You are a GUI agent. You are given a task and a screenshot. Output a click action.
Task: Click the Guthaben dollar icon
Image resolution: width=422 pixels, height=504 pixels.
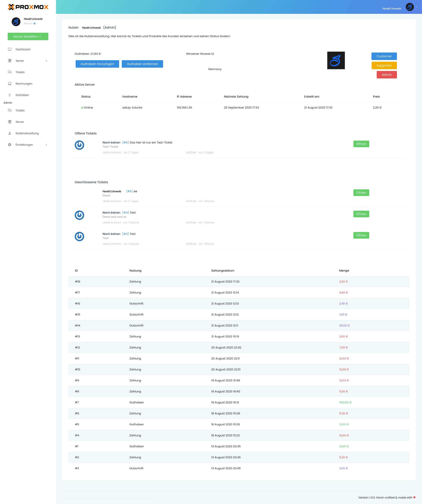click(10, 95)
